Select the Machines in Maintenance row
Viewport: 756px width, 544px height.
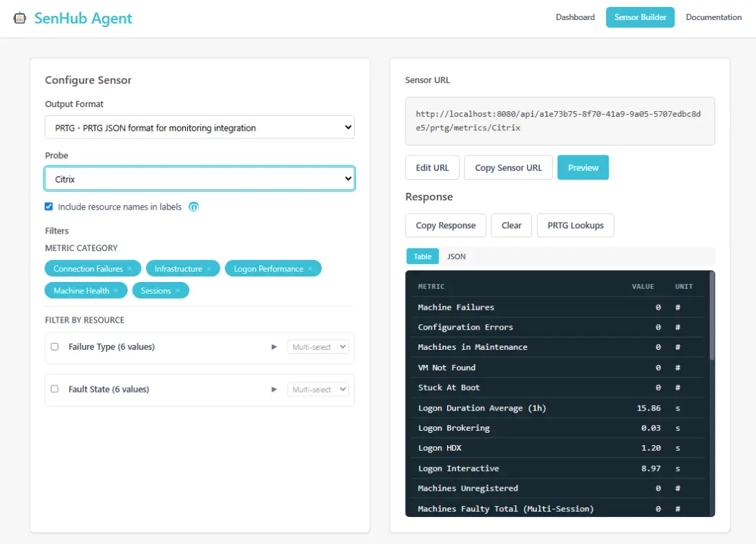(x=558, y=347)
